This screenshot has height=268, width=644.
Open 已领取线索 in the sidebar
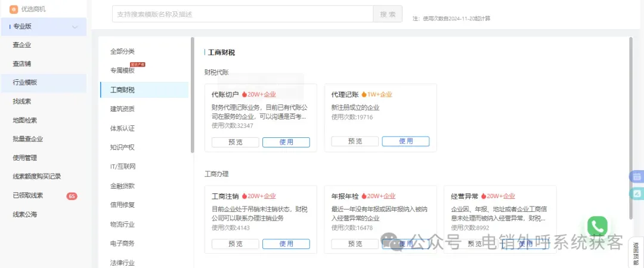pos(43,196)
